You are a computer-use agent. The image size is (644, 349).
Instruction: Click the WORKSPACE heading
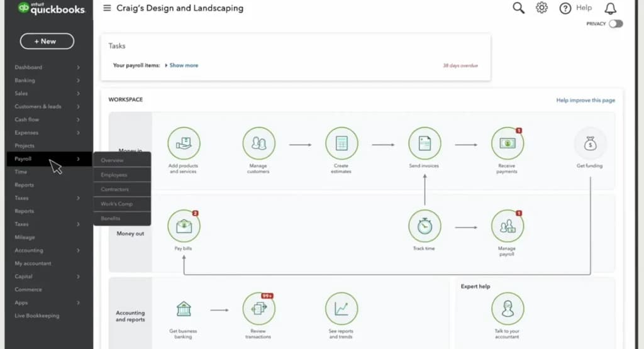126,99
